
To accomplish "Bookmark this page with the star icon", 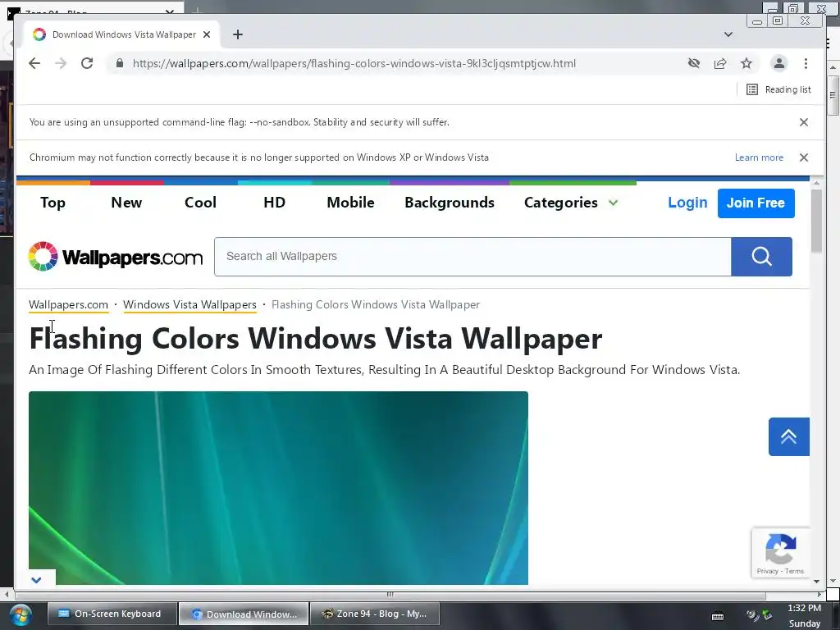I will coord(746,63).
